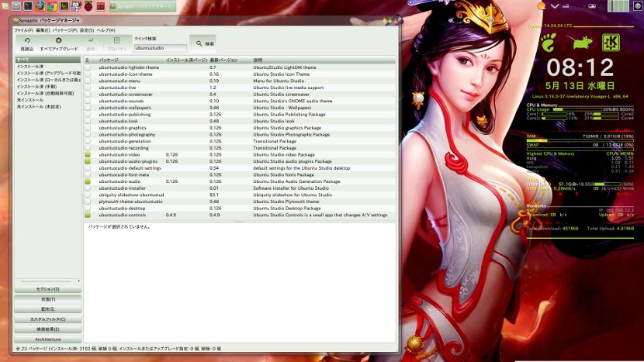
Task: Click the raspberry icon in the top panel
Action: tap(88, 5)
